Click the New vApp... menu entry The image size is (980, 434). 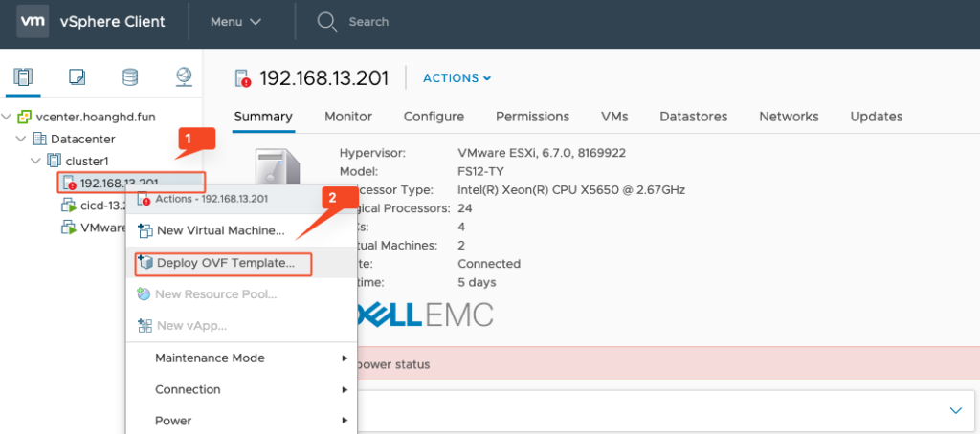[241, 325]
